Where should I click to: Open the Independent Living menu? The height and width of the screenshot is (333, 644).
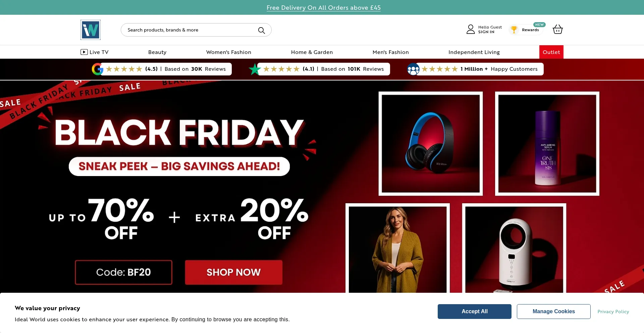tap(474, 52)
